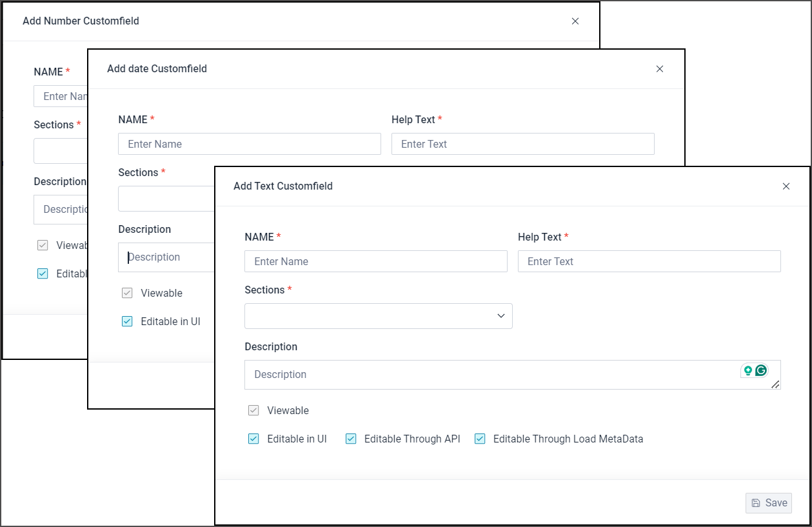The image size is (812, 527).
Task: Save the Text Customfield
Action: [x=769, y=503]
